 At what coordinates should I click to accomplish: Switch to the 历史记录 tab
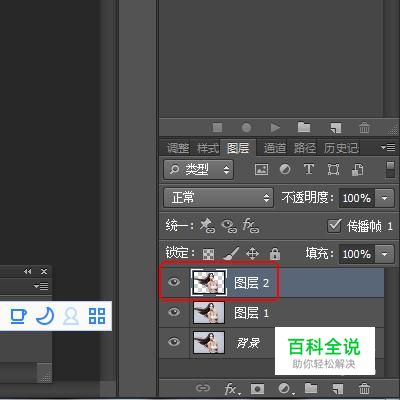[x=341, y=148]
